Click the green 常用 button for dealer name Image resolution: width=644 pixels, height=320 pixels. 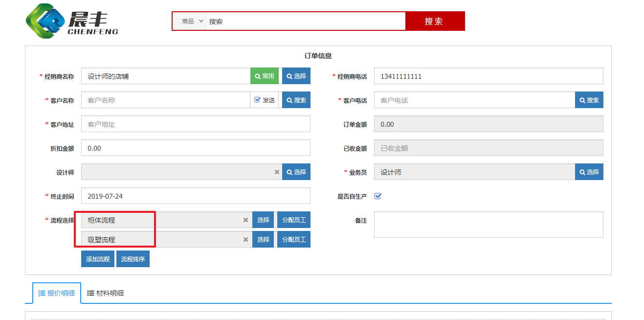click(x=265, y=76)
